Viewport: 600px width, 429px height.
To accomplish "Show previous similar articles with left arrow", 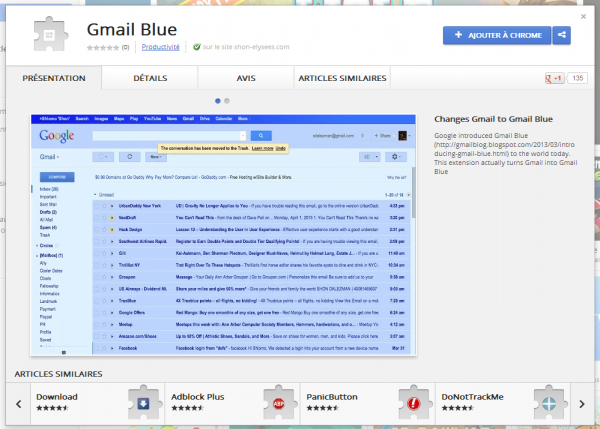I will click(x=18, y=404).
